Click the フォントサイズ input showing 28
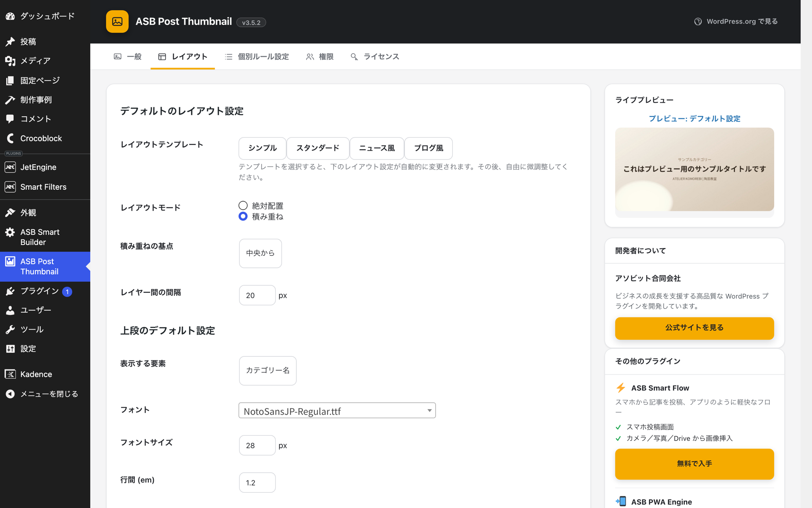The width and height of the screenshot is (812, 508). click(x=257, y=445)
